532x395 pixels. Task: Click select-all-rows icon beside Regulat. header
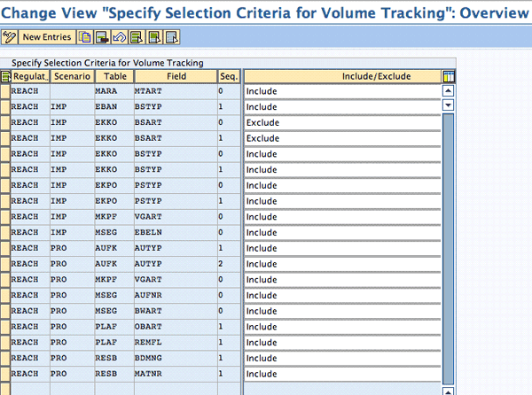(5, 76)
